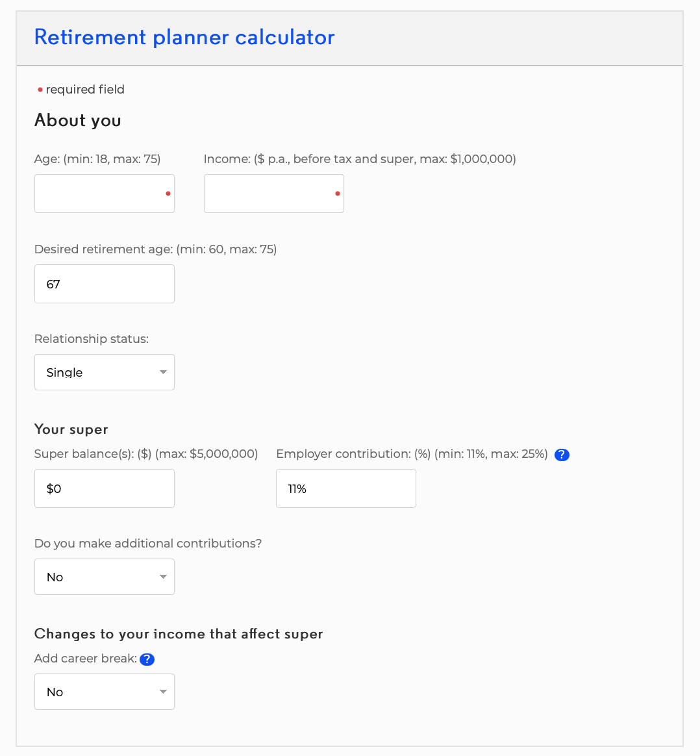
Task: Click the Desired retirement age label
Action: pyautogui.click(x=155, y=249)
